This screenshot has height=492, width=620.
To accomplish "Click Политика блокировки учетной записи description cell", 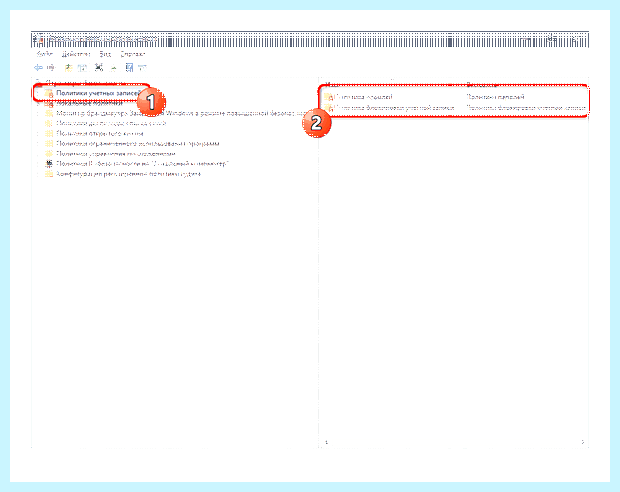I will click(526, 108).
